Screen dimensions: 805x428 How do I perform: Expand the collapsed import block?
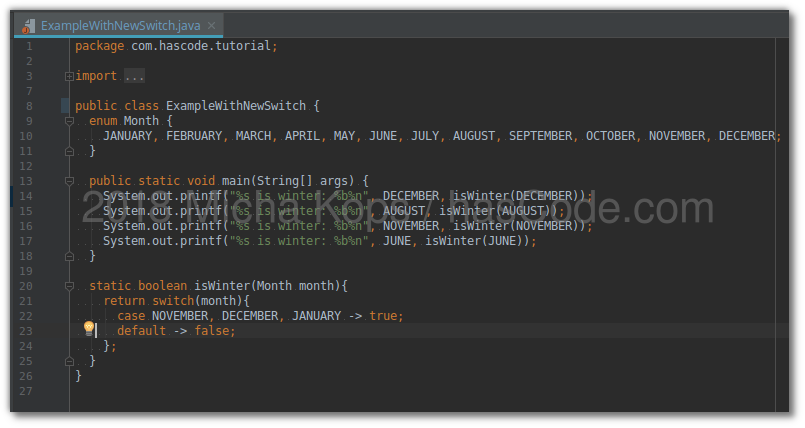(69, 76)
